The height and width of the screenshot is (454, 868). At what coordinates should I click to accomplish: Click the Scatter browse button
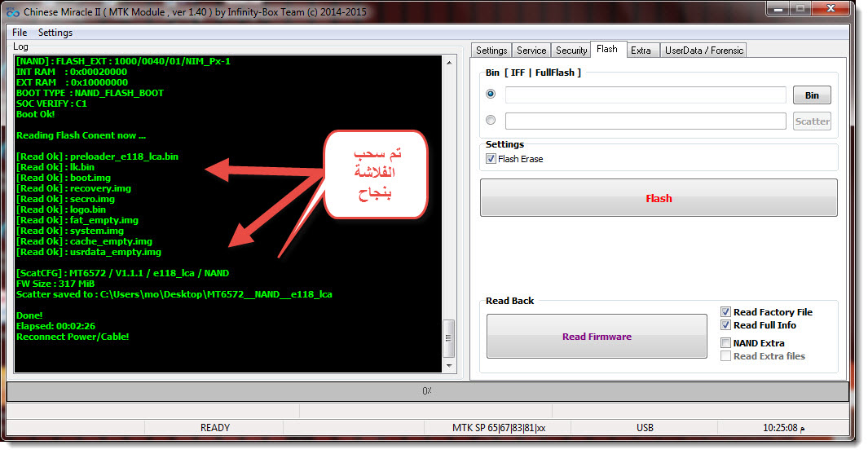tap(812, 121)
